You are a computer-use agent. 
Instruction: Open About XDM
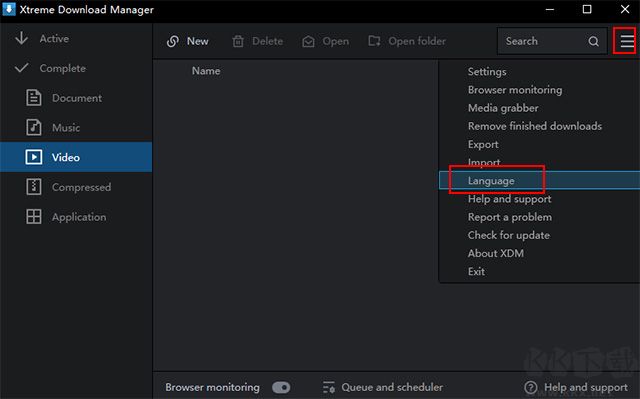[x=496, y=253]
